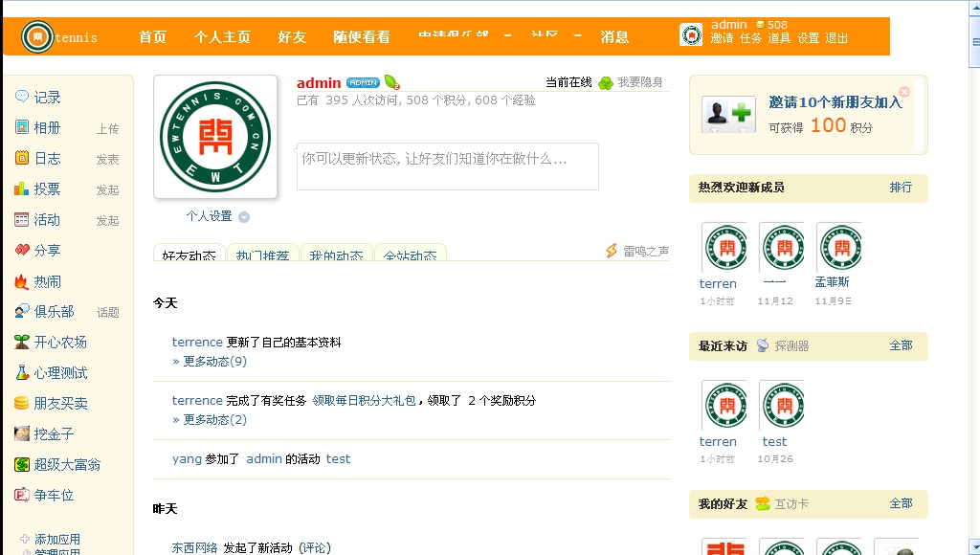Open 随便看看 in the top navigation
The height and width of the screenshot is (555, 980).
[362, 37]
